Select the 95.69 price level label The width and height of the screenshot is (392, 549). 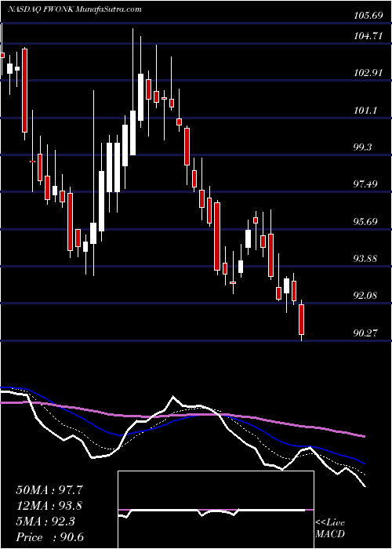click(366, 222)
